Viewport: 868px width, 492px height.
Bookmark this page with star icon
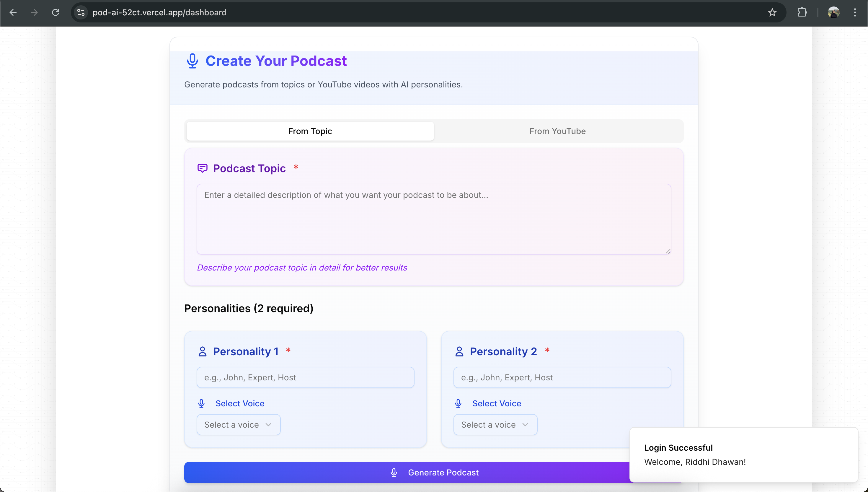(x=772, y=12)
